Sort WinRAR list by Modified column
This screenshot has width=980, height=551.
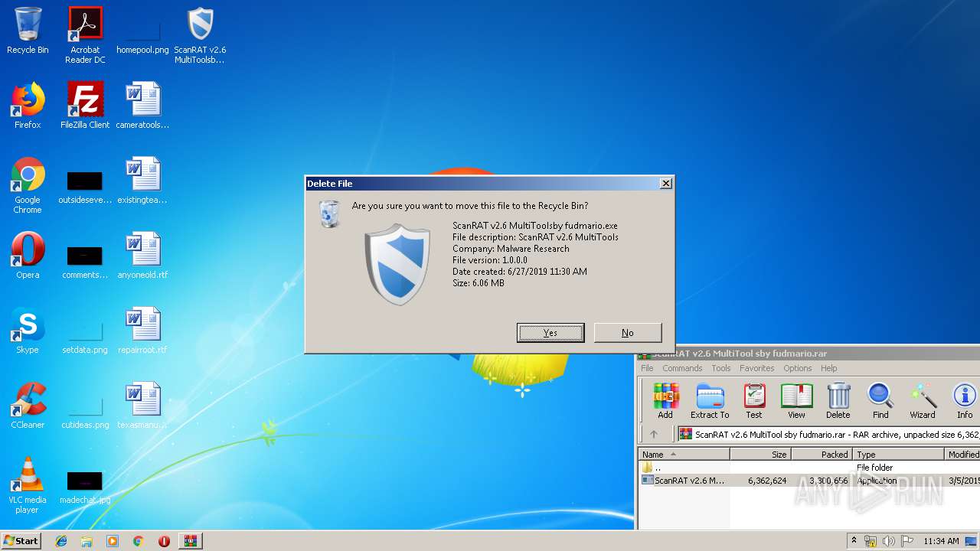pyautogui.click(x=963, y=455)
